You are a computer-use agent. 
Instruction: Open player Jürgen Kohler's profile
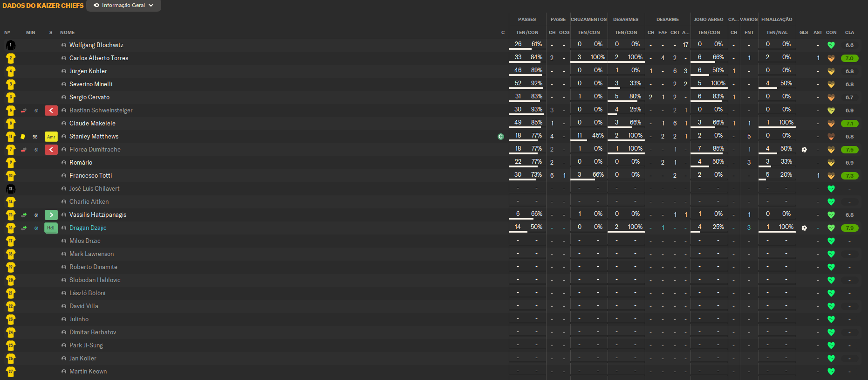click(x=88, y=71)
